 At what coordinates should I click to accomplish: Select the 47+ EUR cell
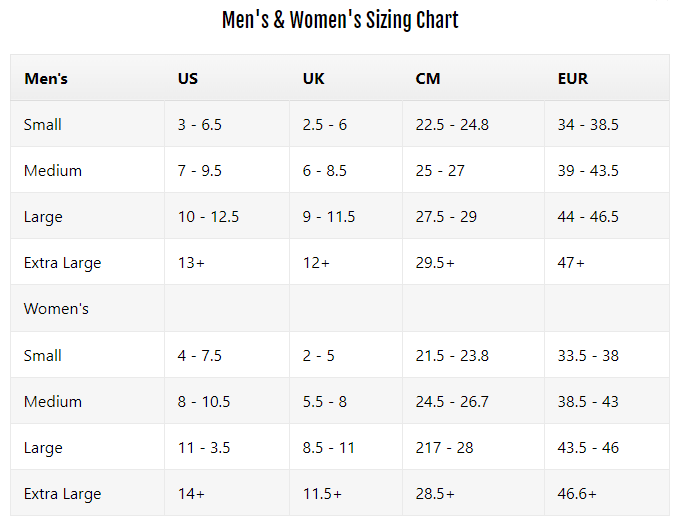[571, 263]
